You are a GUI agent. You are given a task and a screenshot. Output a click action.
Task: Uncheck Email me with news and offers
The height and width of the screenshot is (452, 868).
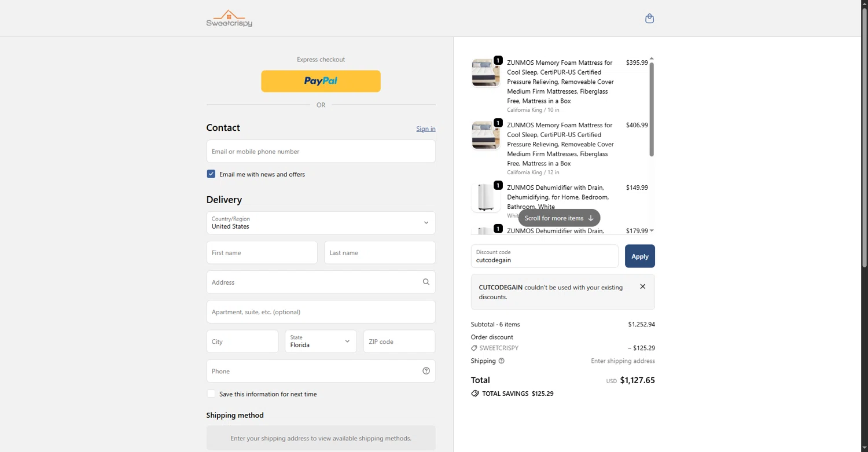click(211, 174)
